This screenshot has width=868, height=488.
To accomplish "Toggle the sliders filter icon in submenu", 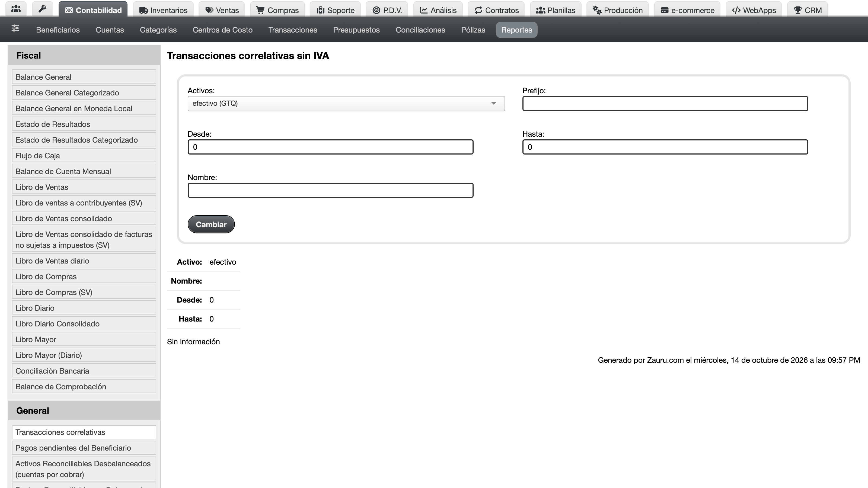I will [15, 28].
